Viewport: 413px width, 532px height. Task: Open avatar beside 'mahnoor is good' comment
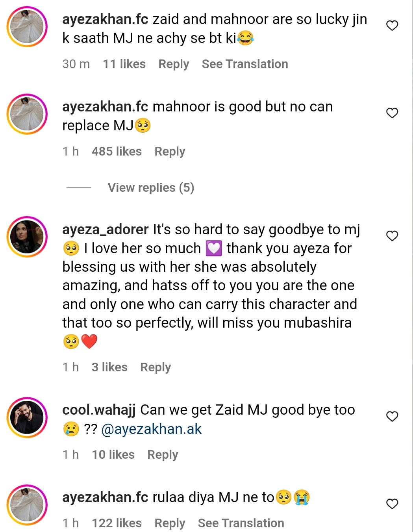[x=27, y=114]
